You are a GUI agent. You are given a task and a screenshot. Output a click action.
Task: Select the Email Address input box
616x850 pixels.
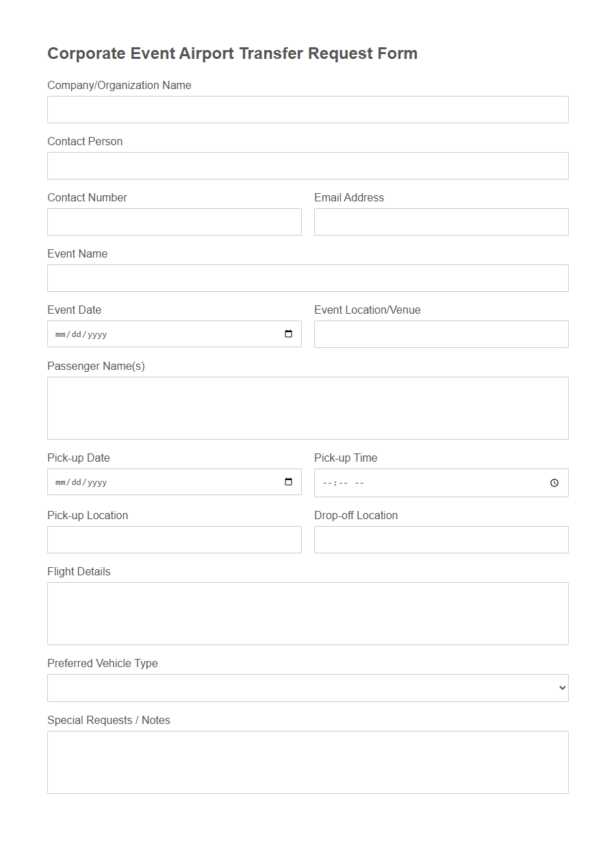coord(441,221)
